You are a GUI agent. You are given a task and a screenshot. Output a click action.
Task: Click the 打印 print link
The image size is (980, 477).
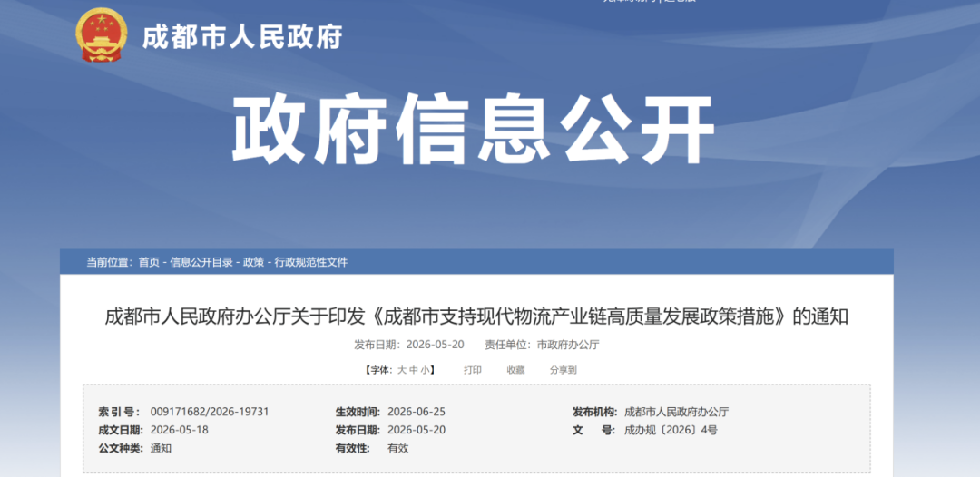click(473, 370)
